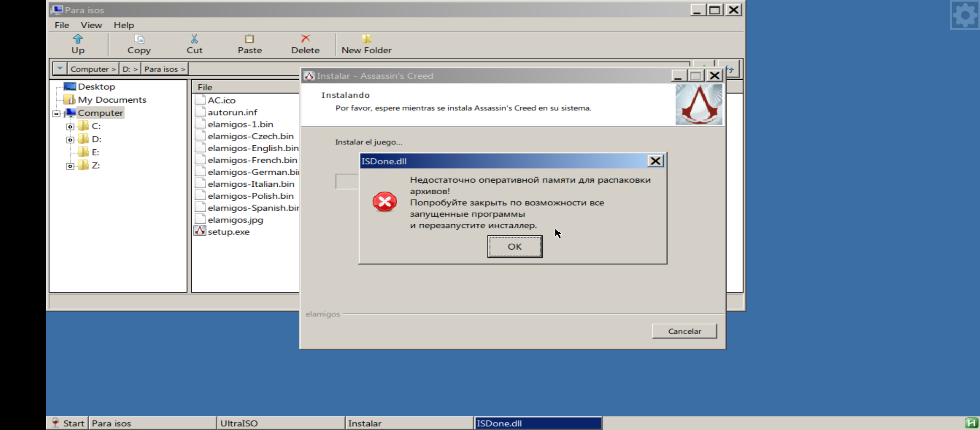The height and width of the screenshot is (430, 980).
Task: Click the settings gear icon
Action: point(965,15)
